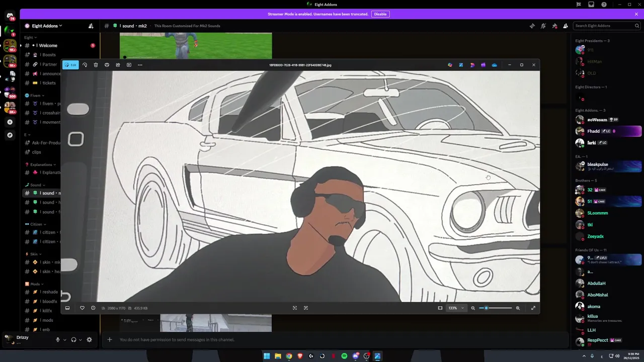Click the OneDrive cloud icon in Photos
Image resolution: width=644 pixels, height=362 pixels.
click(494, 65)
